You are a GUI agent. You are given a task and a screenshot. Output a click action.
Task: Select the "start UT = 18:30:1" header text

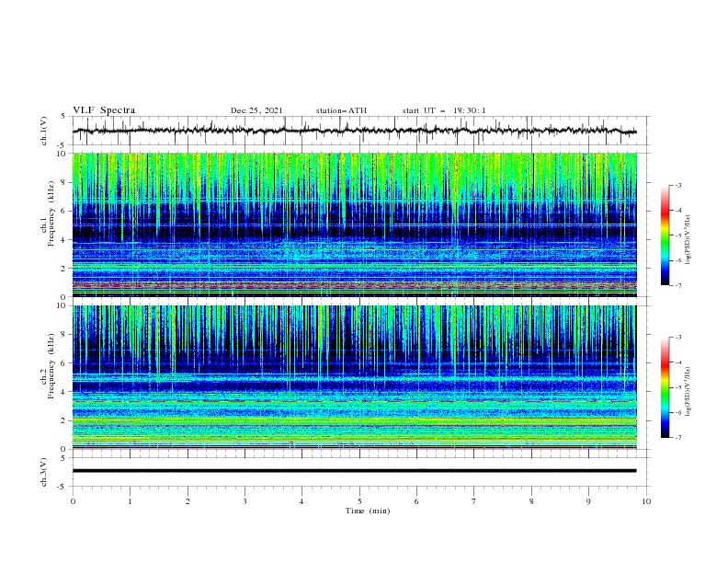coord(444,110)
